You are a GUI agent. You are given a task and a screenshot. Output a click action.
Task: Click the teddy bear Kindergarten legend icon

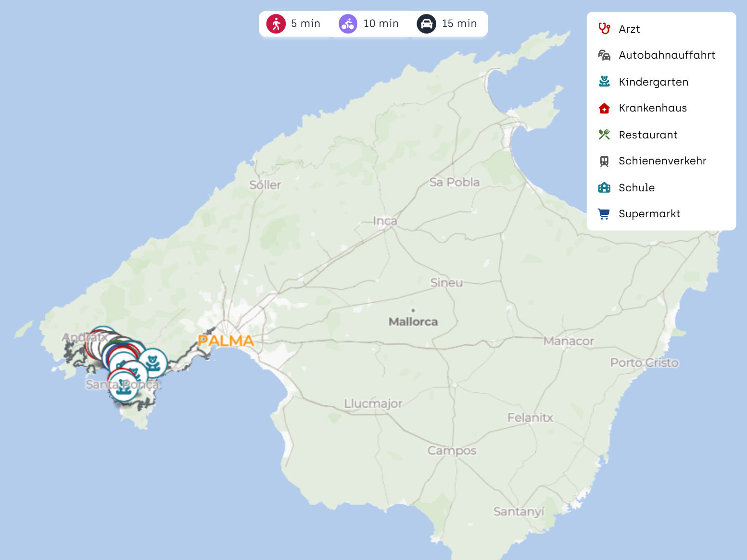(x=604, y=82)
